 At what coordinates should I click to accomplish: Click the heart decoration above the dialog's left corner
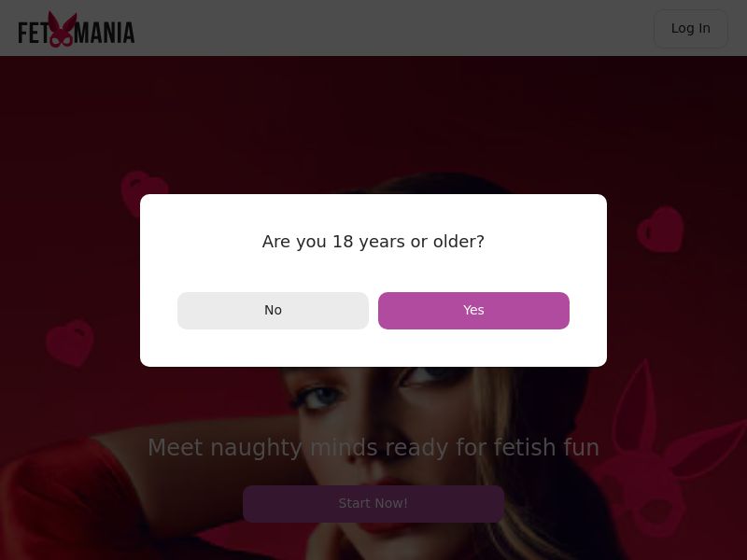coord(145,193)
